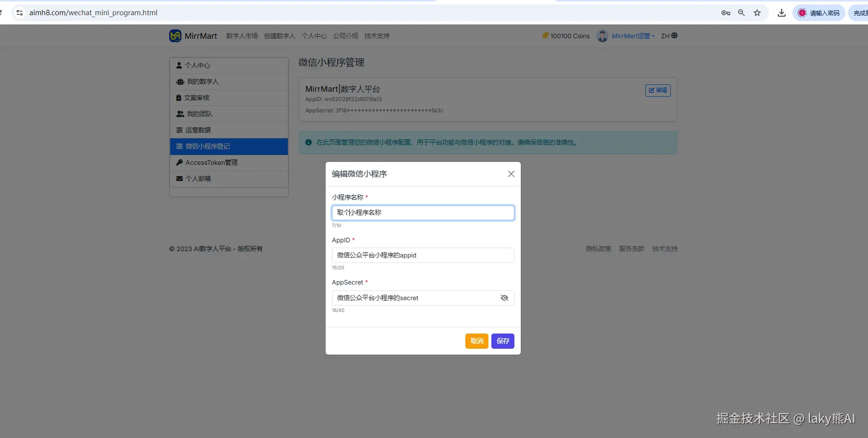Click the Coins stack icon
The image size is (868, 438).
tap(545, 36)
